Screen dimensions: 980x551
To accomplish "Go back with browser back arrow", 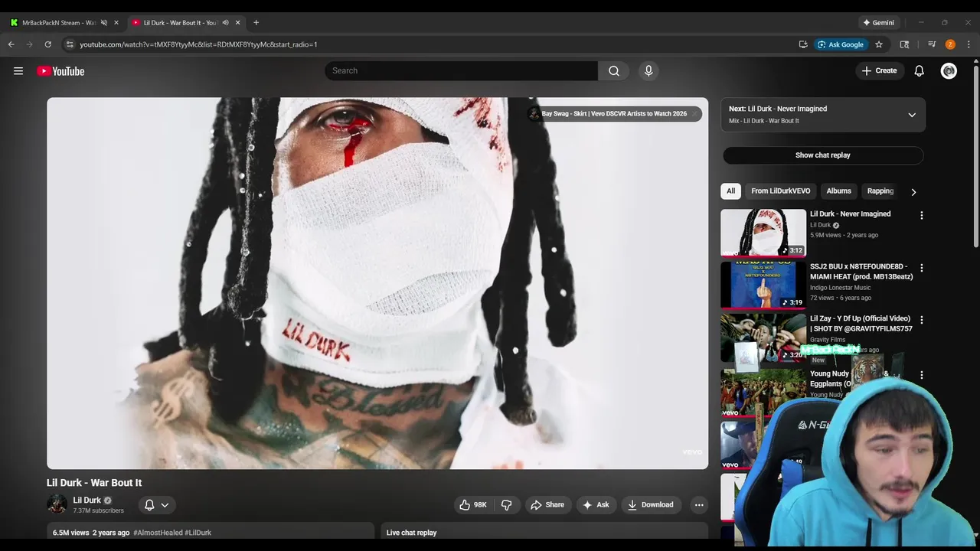I will click(11, 44).
